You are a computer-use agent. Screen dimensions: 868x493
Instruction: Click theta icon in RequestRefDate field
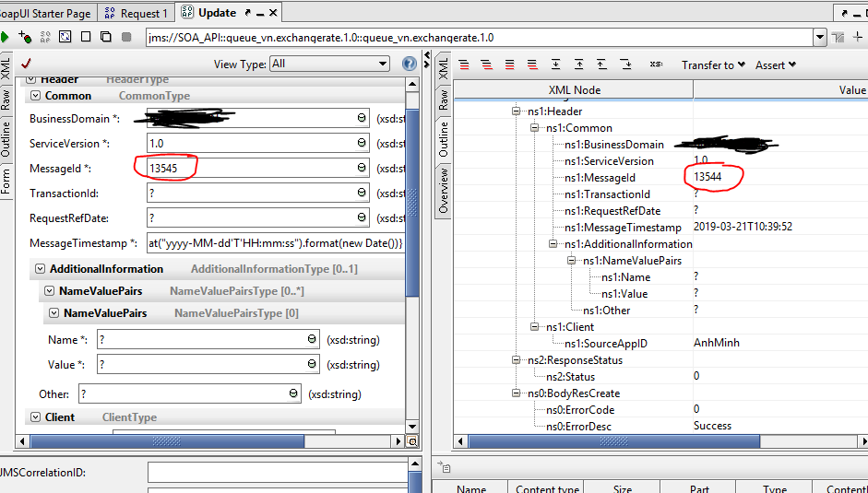[362, 217]
